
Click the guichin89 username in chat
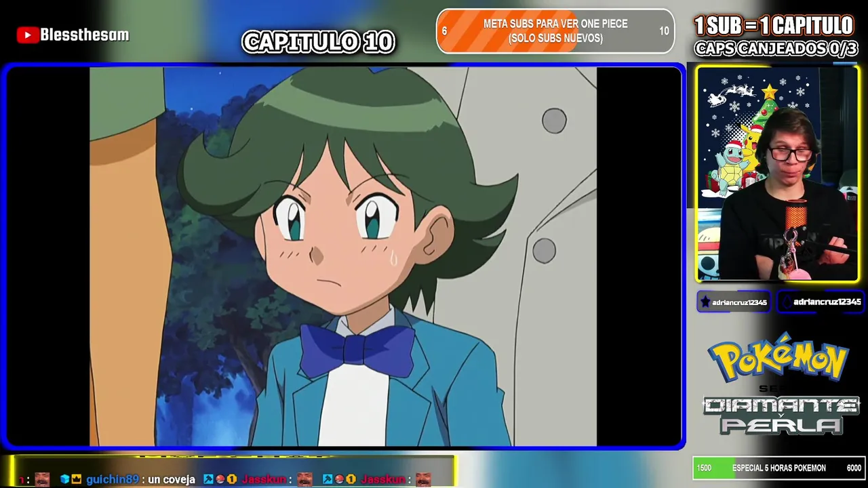click(x=113, y=479)
